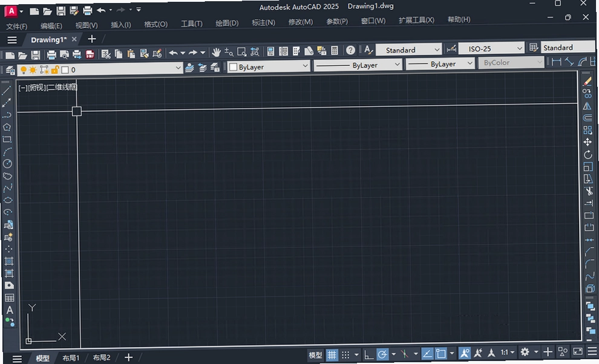Open the 绘图(D) menu
This screenshot has width=599, height=364.
(x=227, y=23)
